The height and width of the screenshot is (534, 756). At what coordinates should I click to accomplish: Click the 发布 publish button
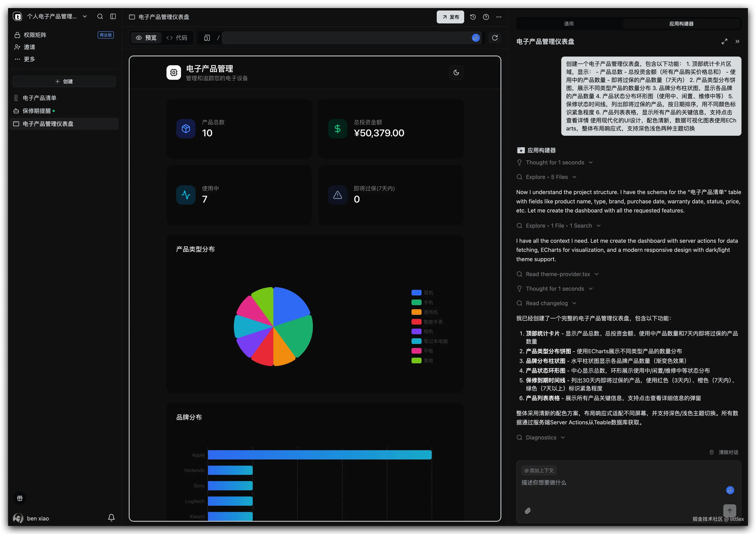[x=450, y=17]
